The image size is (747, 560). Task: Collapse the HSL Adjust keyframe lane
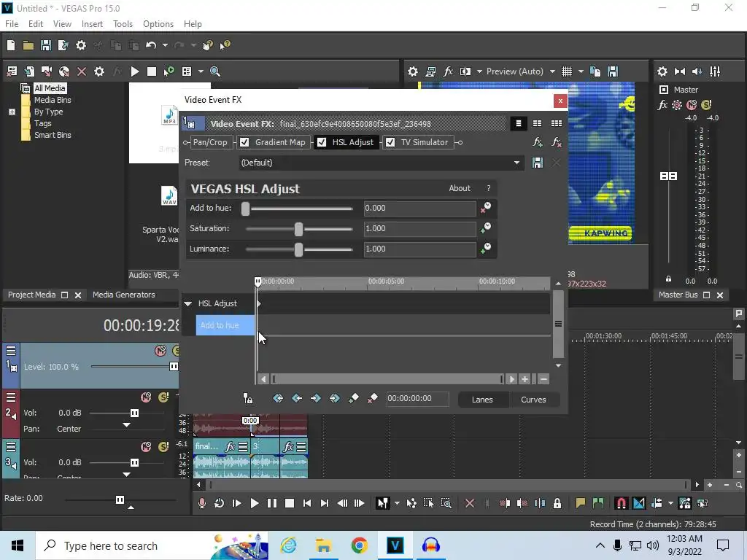pos(187,303)
